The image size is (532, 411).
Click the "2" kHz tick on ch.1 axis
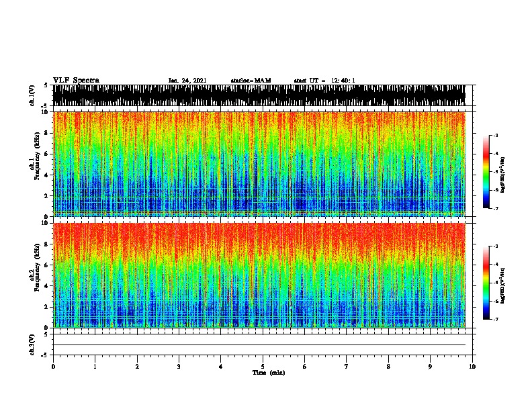pos(47,196)
